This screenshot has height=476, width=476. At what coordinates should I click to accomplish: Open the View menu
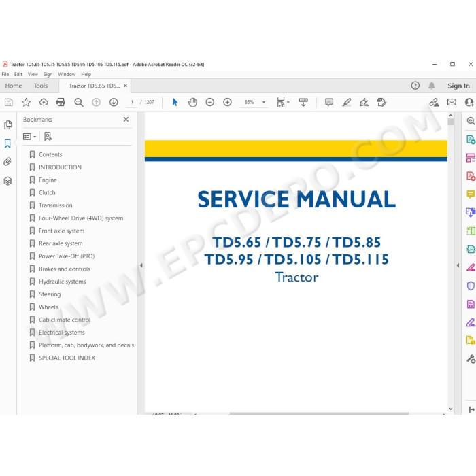pos(33,74)
